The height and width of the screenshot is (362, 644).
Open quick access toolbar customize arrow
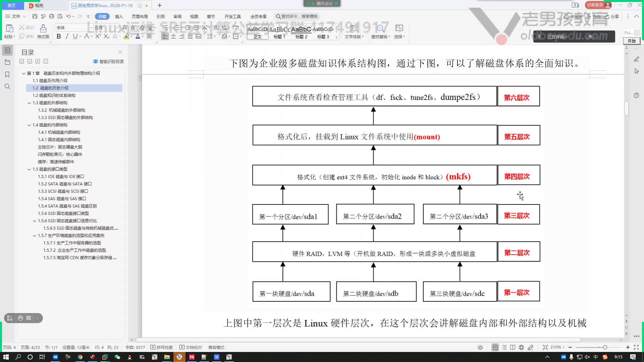(x=88, y=16)
